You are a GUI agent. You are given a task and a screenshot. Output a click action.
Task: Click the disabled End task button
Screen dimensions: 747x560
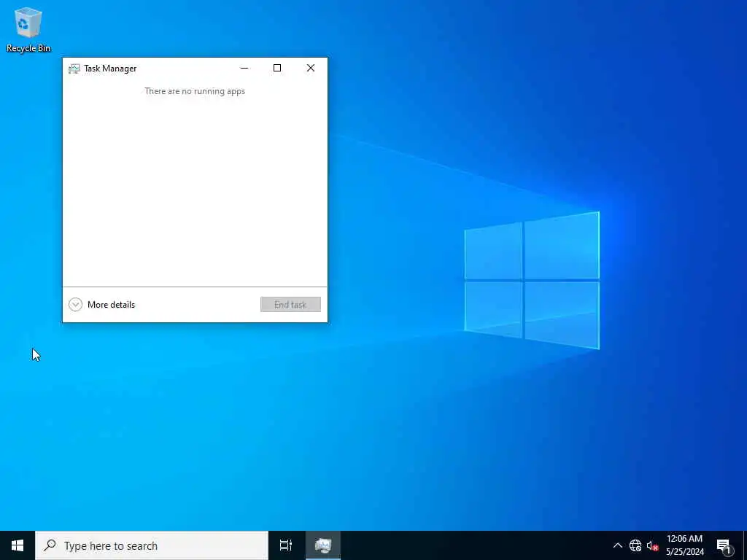click(x=290, y=305)
